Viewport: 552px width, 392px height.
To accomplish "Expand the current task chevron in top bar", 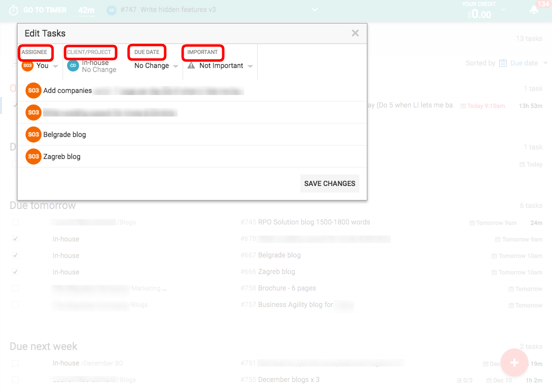I will point(315,10).
